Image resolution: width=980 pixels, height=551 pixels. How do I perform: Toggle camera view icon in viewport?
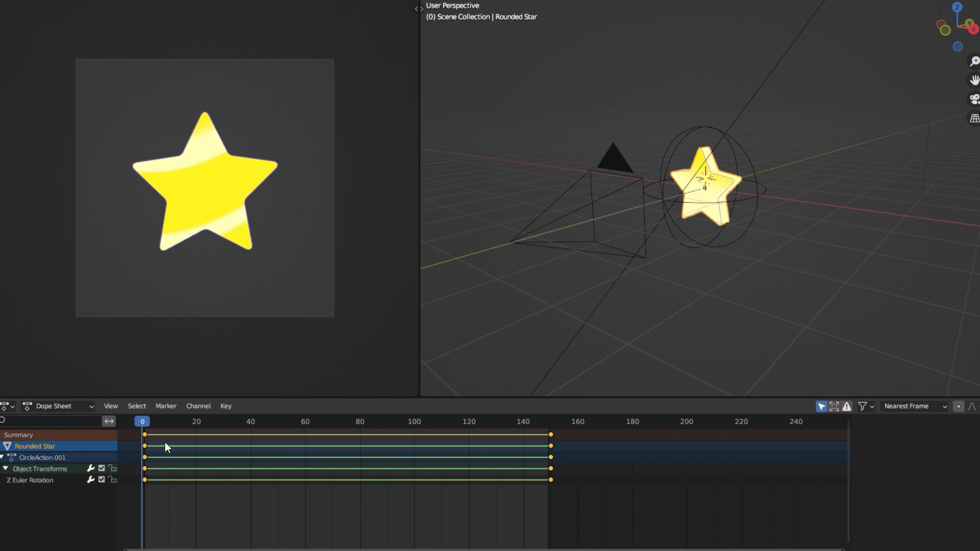pos(974,99)
